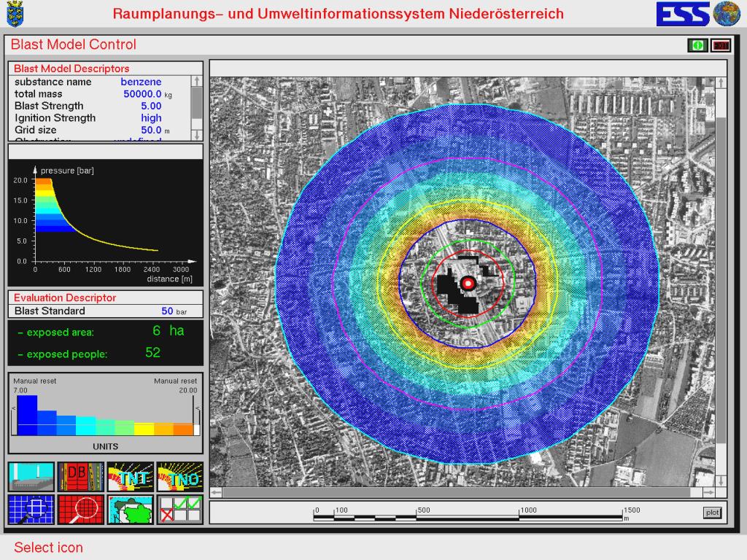Click the red exit icon
This screenshot has width=747, height=560.
720,45
